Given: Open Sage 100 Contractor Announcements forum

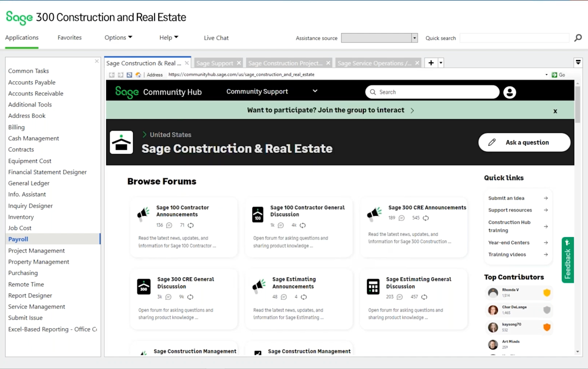Looking at the screenshot, I should tap(182, 211).
